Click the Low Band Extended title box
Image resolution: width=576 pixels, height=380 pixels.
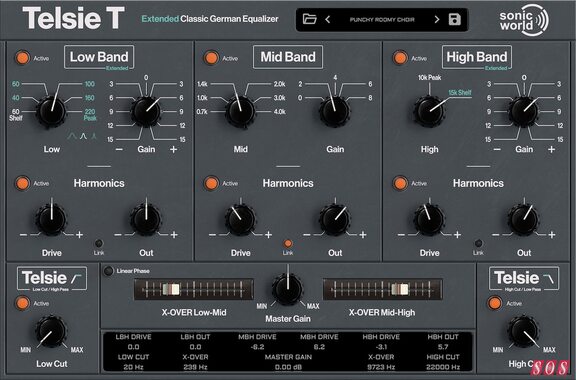click(99, 57)
